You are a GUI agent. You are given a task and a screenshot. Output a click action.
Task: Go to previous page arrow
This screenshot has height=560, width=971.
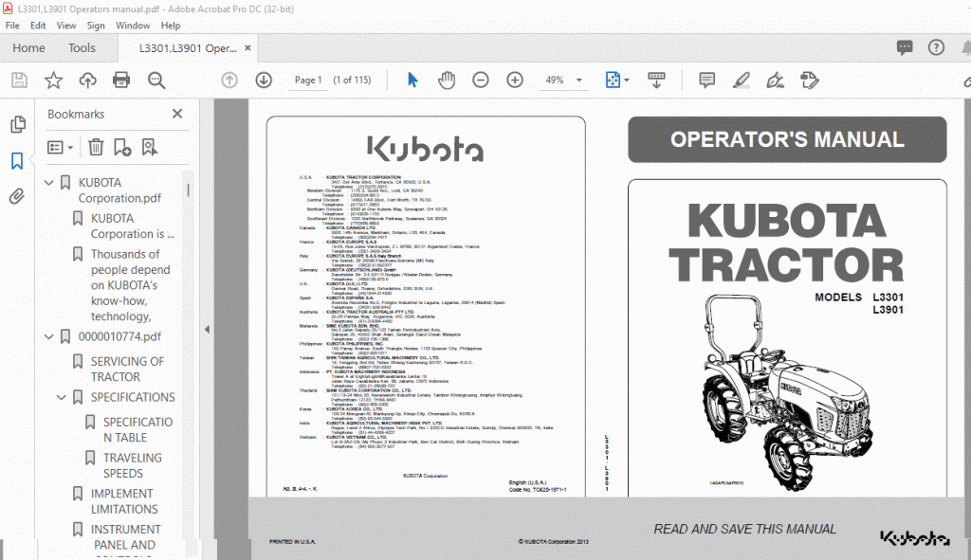tap(229, 80)
